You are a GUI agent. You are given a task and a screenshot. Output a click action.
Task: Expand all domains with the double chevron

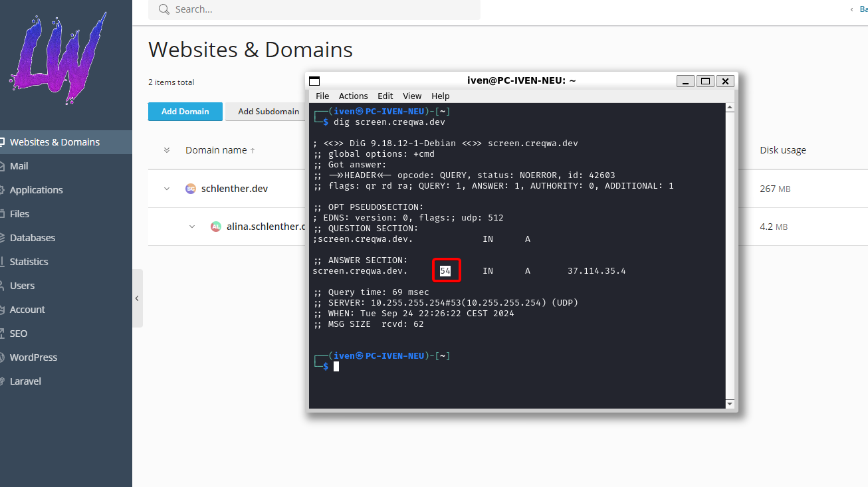pyautogui.click(x=167, y=150)
